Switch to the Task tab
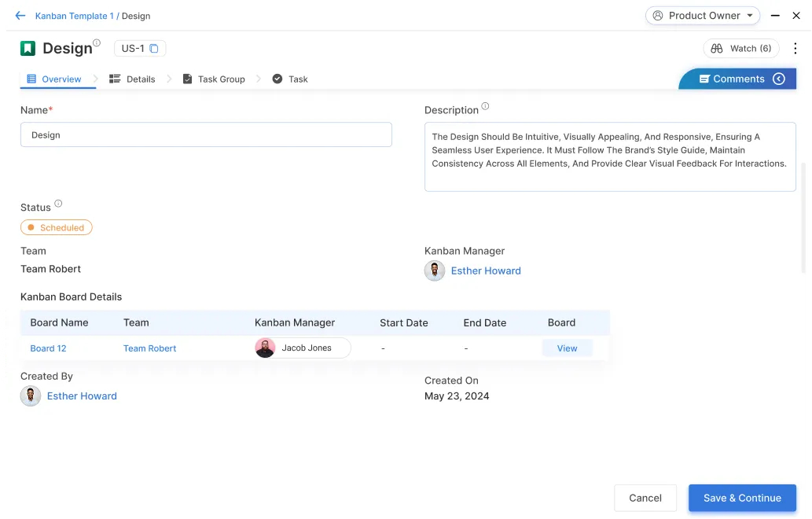Screen dimensions: 812x519 (297, 79)
